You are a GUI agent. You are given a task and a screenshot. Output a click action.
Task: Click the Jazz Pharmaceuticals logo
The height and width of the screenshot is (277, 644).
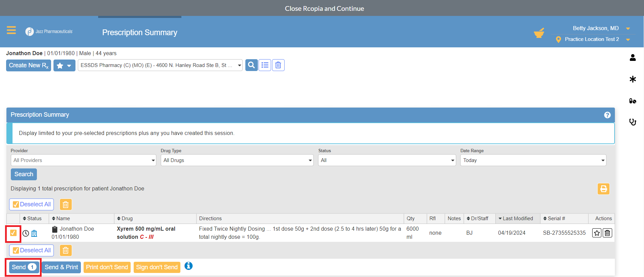[x=49, y=31]
